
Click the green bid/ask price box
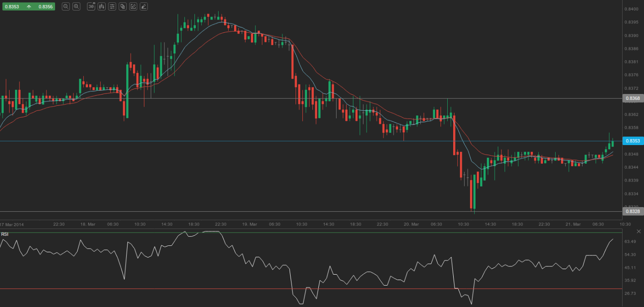[x=28, y=7]
